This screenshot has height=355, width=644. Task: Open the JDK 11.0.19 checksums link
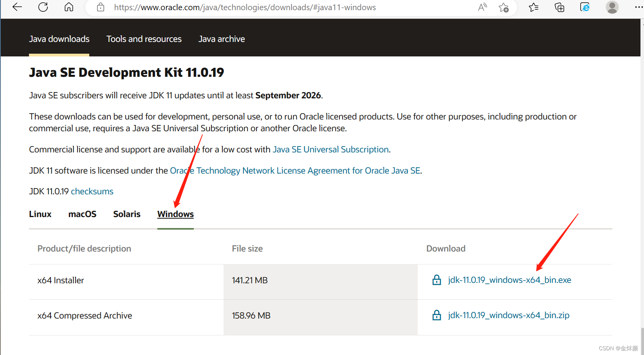[92, 191]
